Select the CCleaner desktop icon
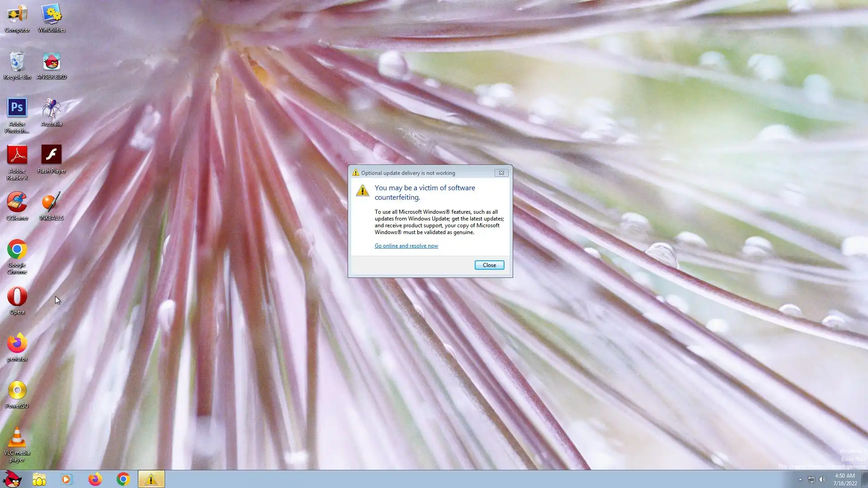868x488 pixels. point(17,202)
